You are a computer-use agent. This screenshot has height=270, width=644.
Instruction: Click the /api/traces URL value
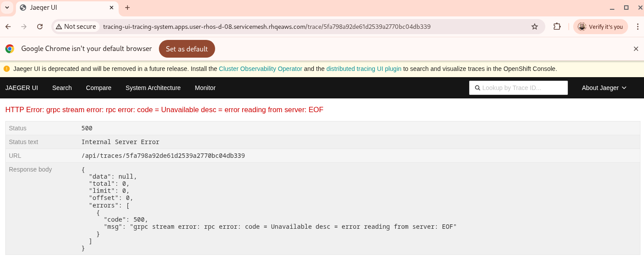click(x=163, y=156)
